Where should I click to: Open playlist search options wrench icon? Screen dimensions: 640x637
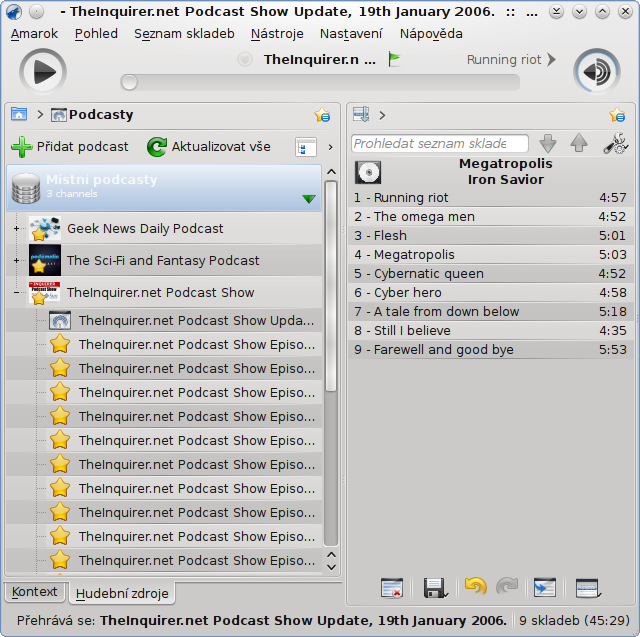click(x=616, y=144)
